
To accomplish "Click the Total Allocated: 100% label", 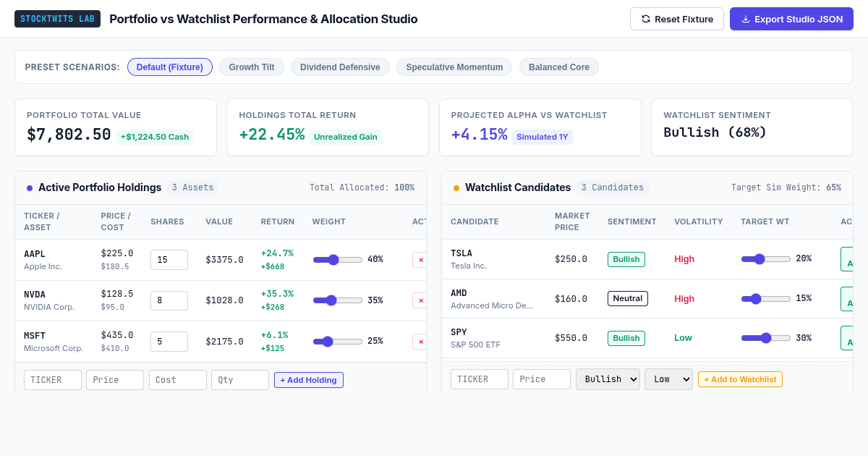I will pos(362,187).
